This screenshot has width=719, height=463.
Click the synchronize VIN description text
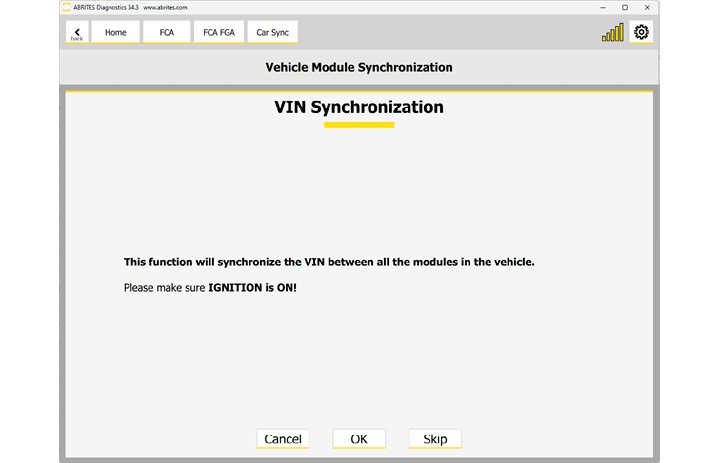click(329, 262)
